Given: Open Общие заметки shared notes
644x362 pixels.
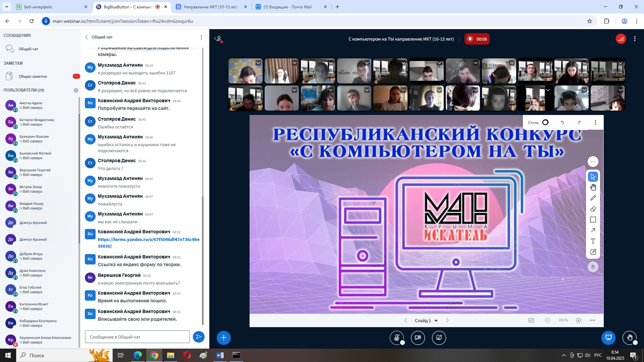Looking at the screenshot, I should [x=33, y=76].
